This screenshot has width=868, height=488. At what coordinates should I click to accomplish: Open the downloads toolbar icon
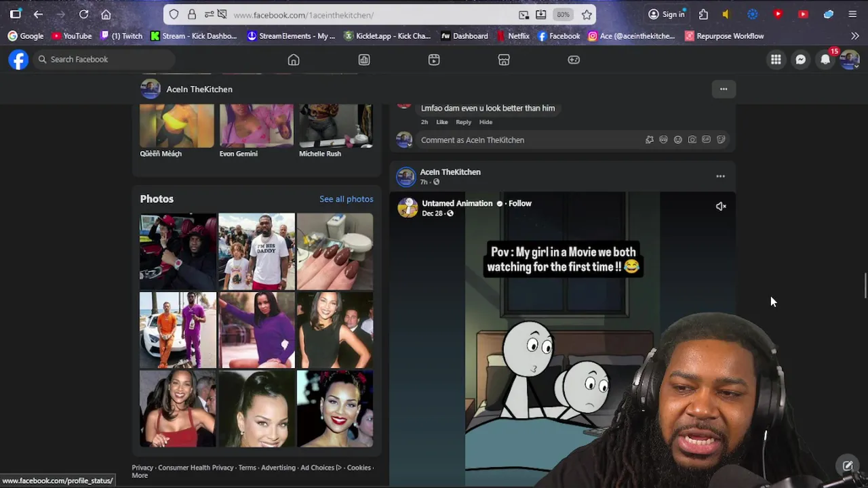(x=540, y=15)
